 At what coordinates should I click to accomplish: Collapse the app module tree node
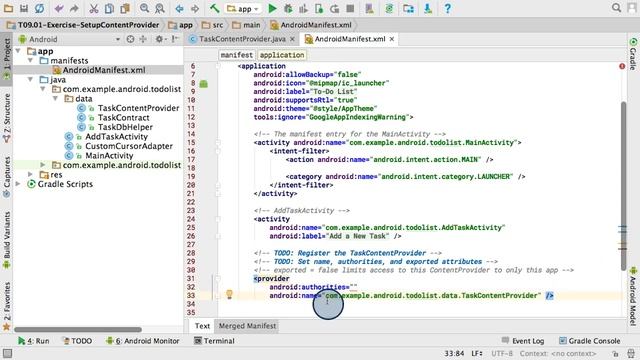coord(18,51)
